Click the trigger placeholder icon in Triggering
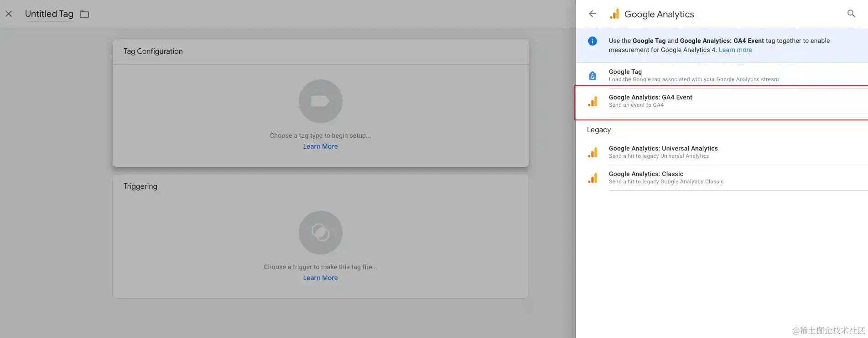 pyautogui.click(x=320, y=233)
